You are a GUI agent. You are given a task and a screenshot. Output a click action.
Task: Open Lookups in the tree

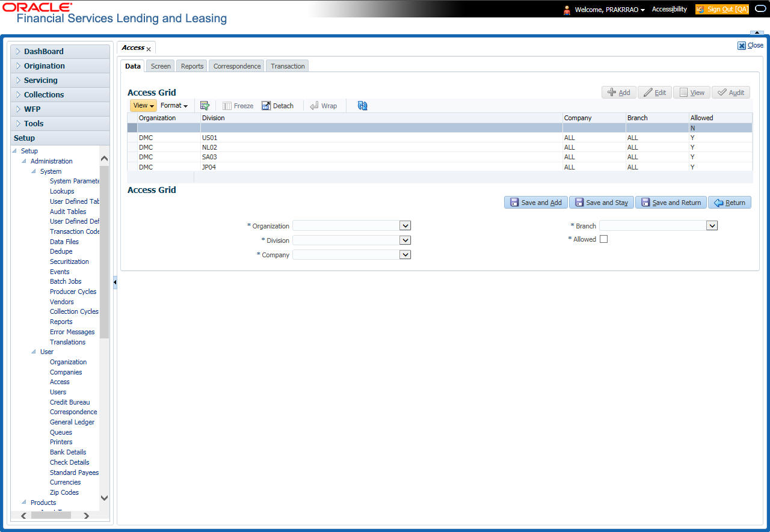pos(62,191)
